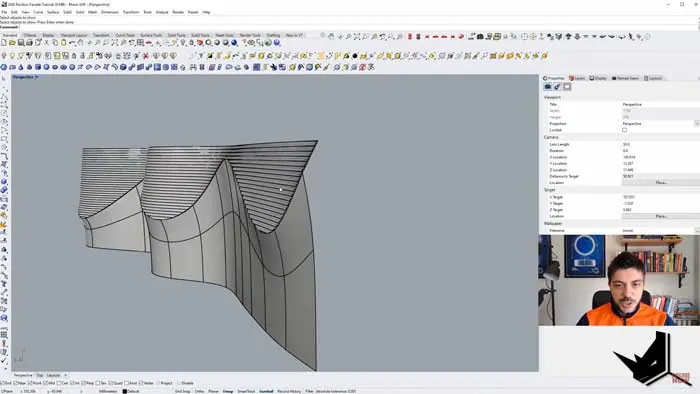
Task: Toggle the End osnap checkbox
Action: tap(2, 383)
